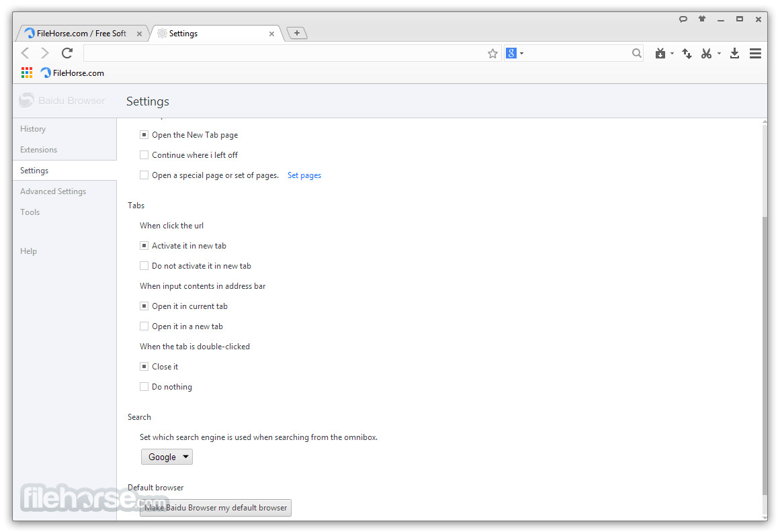The image size is (780, 532).
Task: Select 'Open it in current tab' option
Action: (144, 306)
